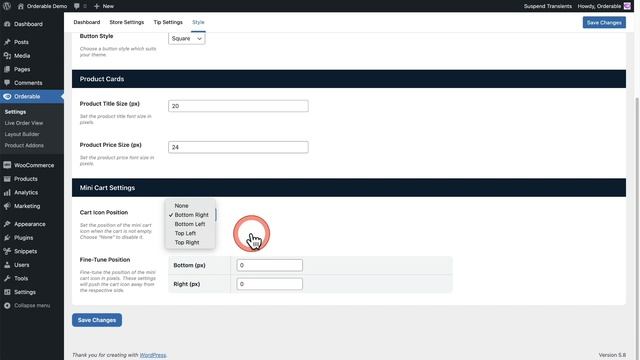Click the top Save Changes button
Image resolution: width=640 pixels, height=360 pixels.
click(x=604, y=22)
